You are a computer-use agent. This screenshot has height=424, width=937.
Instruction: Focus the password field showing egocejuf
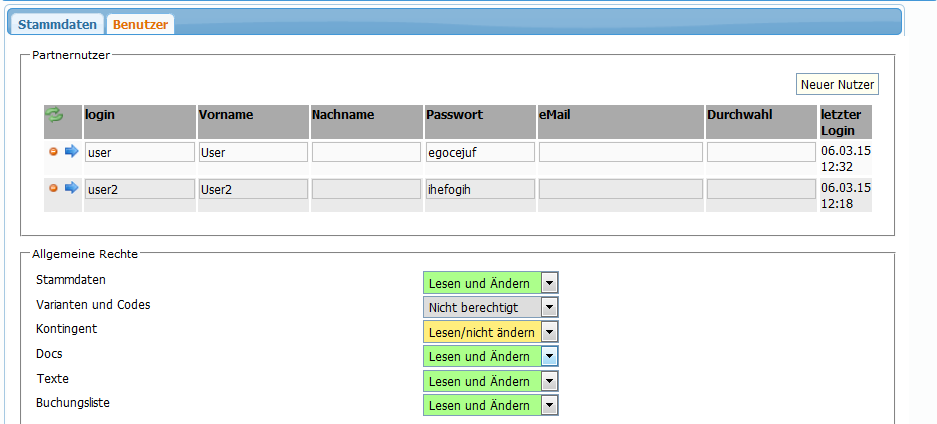[479, 152]
